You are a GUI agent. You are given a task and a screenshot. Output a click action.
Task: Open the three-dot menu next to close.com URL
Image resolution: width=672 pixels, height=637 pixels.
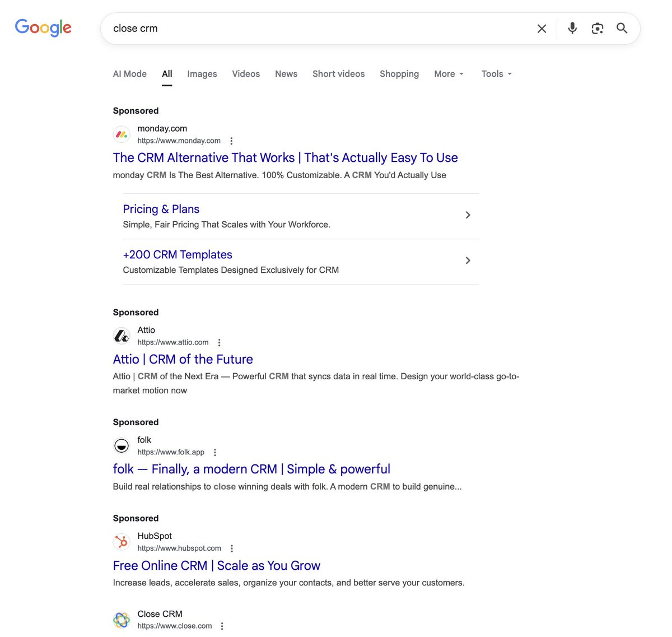222,626
